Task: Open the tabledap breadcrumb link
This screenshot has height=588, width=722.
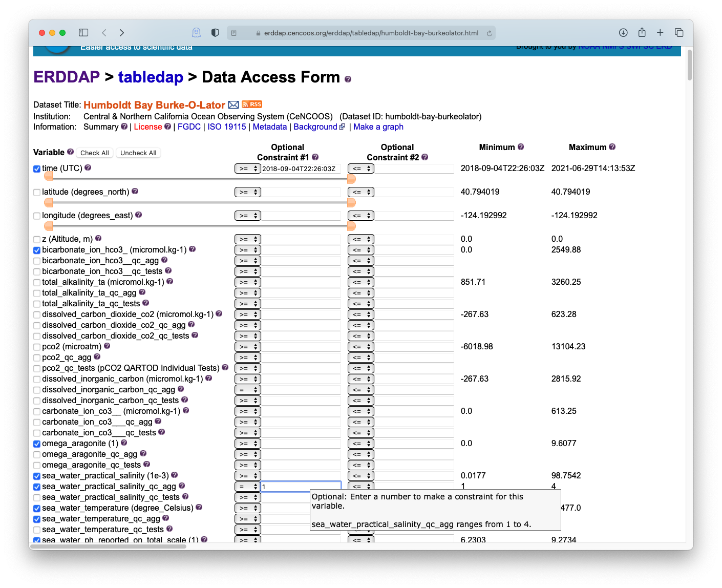Action: tap(151, 77)
